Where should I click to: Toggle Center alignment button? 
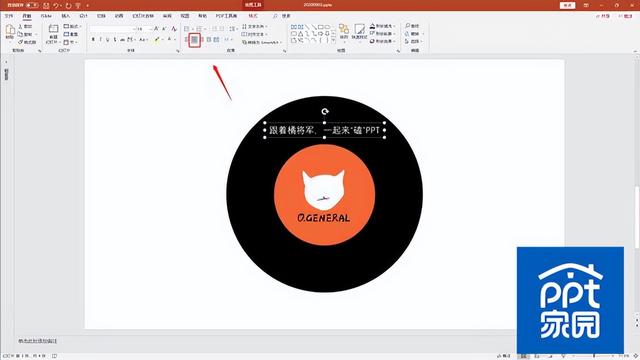tap(195, 40)
